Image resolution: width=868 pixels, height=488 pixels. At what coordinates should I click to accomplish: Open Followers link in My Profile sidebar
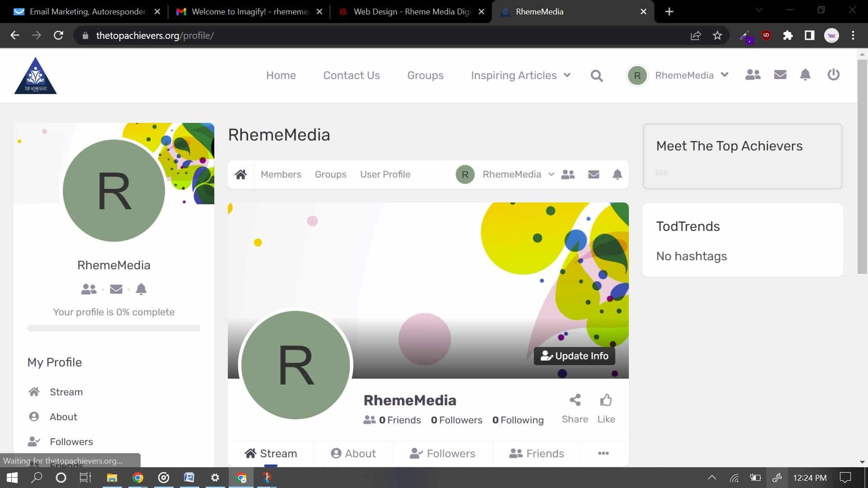click(x=71, y=442)
